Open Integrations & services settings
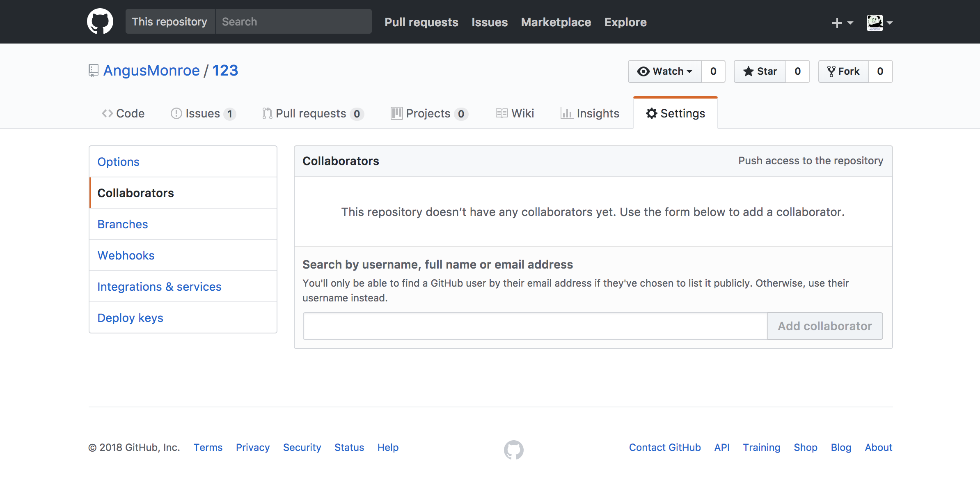Image resolution: width=980 pixels, height=478 pixels. coord(183,287)
